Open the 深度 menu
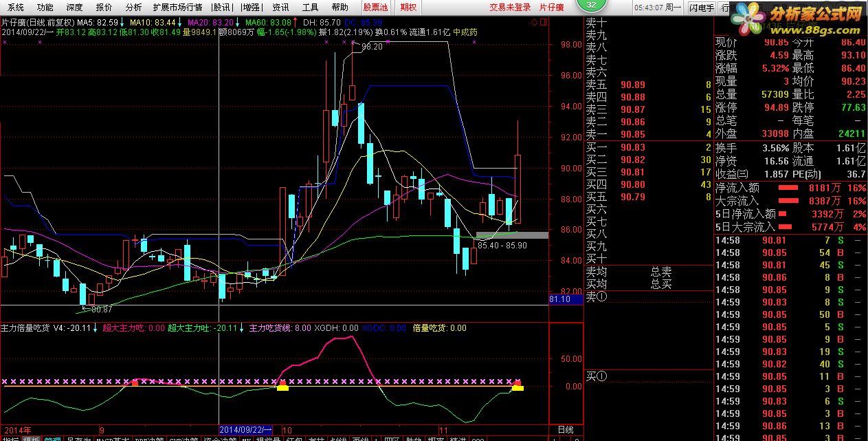Viewport: 868px width, 441px height. pos(74,8)
